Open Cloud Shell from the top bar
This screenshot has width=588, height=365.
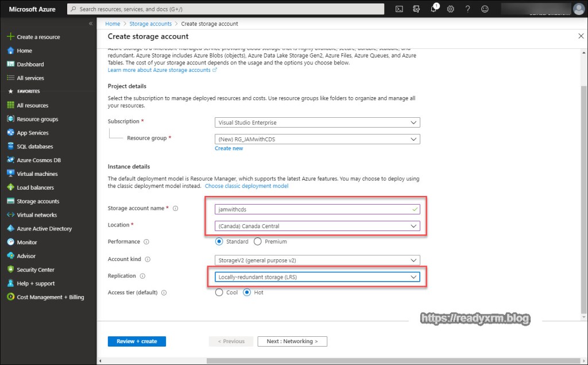tap(400, 9)
